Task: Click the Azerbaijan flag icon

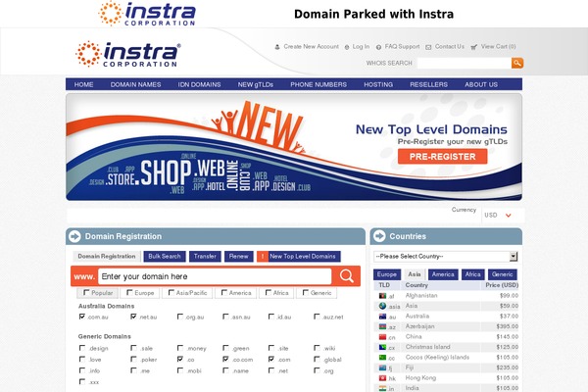Action: click(382, 326)
